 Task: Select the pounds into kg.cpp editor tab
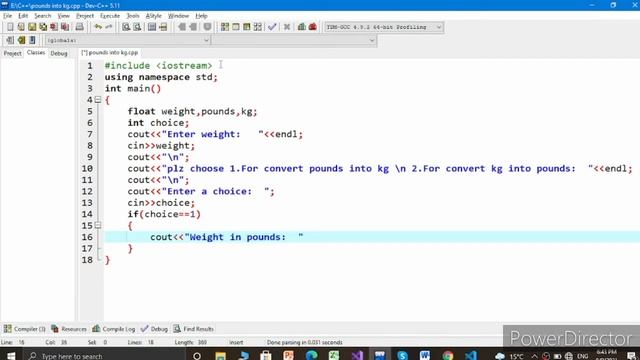pyautogui.click(x=110, y=53)
